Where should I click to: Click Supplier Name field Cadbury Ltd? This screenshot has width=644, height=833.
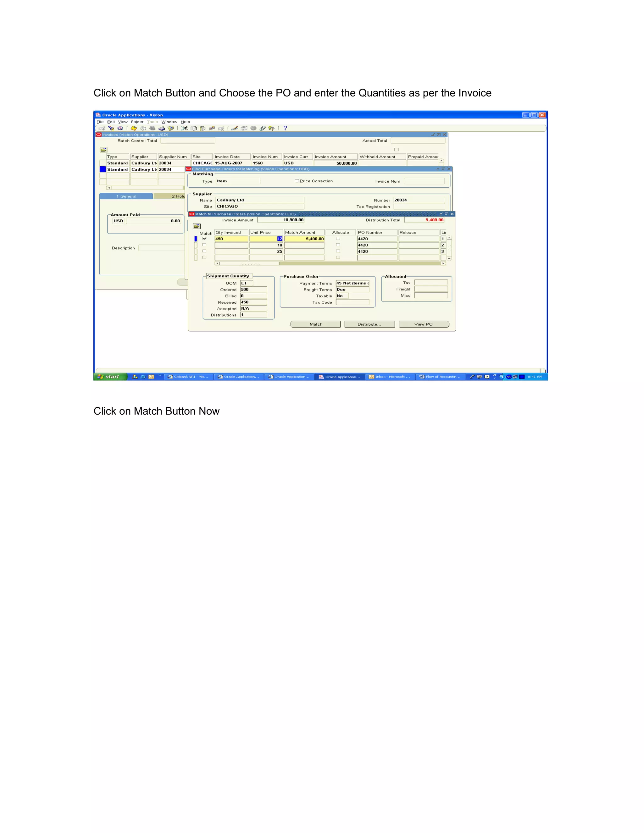260,200
